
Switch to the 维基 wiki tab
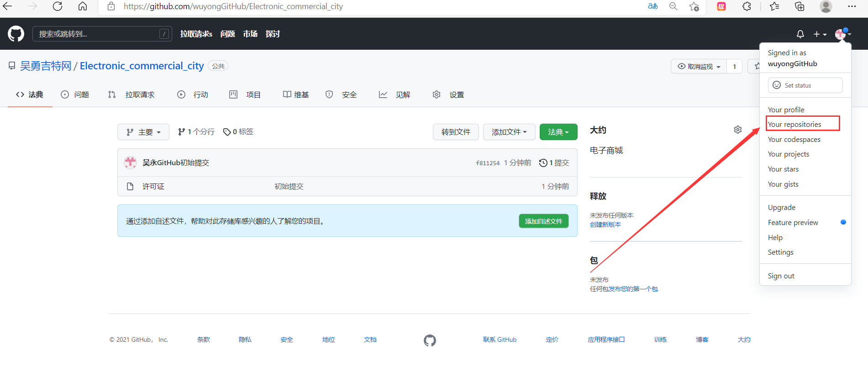coord(296,94)
